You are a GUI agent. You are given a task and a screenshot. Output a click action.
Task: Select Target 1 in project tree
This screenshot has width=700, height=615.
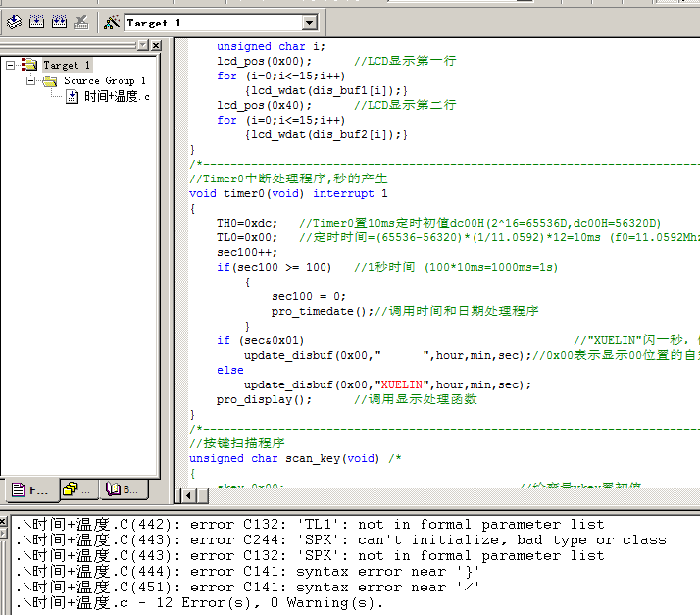tap(67, 65)
